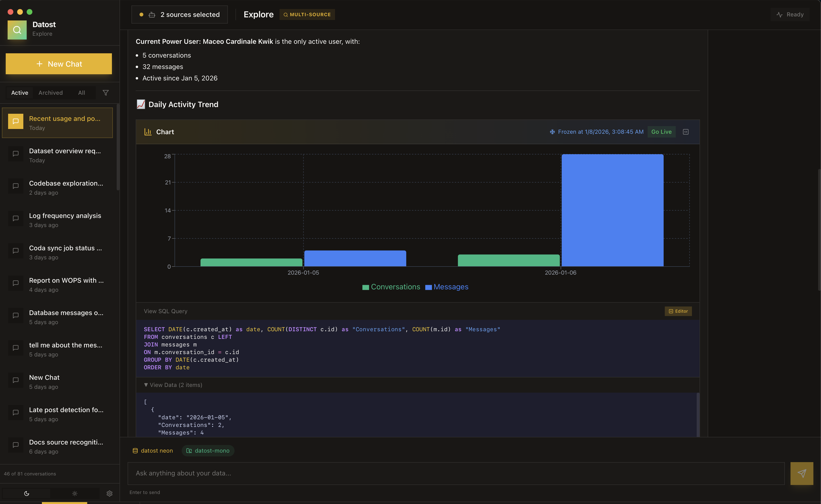Screen dimensions: 821x504
Task: Click the Datost logo icon
Action: tap(17, 30)
